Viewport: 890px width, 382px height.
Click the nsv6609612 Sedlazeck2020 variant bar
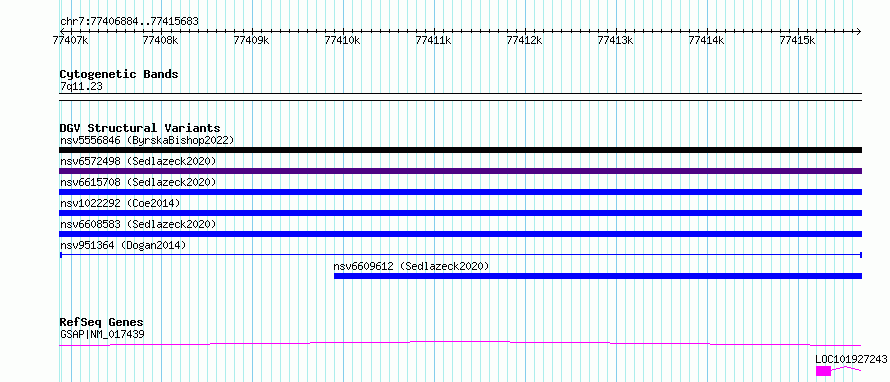tap(598, 276)
